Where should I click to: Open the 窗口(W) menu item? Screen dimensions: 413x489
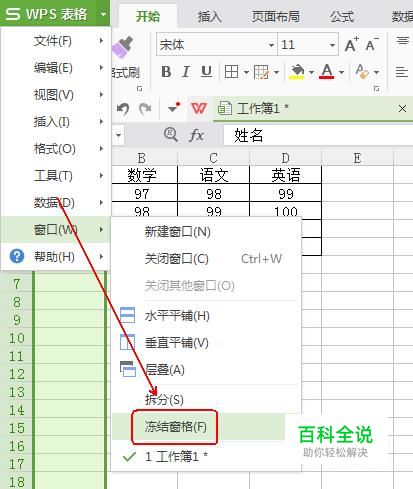tap(56, 229)
